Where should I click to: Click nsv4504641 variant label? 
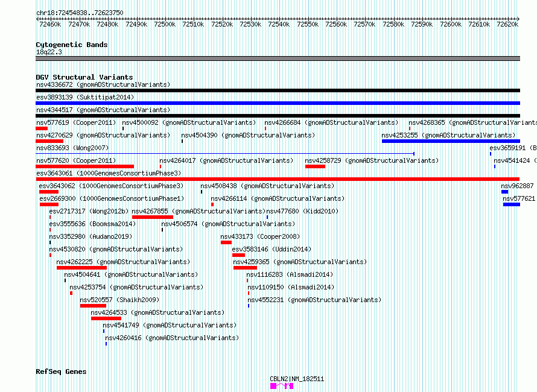(x=131, y=274)
